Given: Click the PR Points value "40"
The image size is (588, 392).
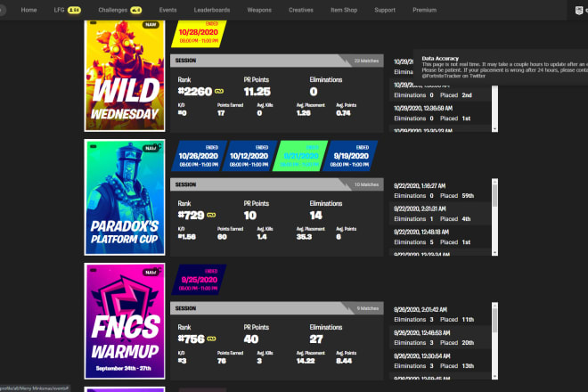Looking at the screenshot, I should point(251,339).
